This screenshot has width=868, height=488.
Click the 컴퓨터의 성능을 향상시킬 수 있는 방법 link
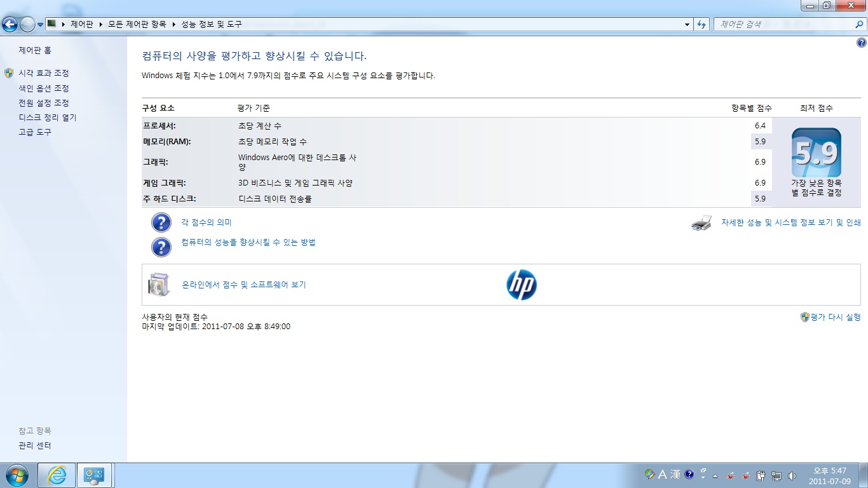(x=248, y=242)
